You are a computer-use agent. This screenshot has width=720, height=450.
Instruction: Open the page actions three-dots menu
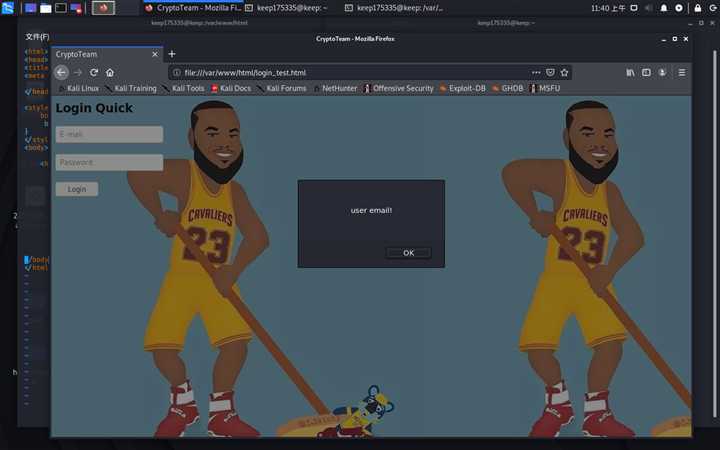click(536, 72)
